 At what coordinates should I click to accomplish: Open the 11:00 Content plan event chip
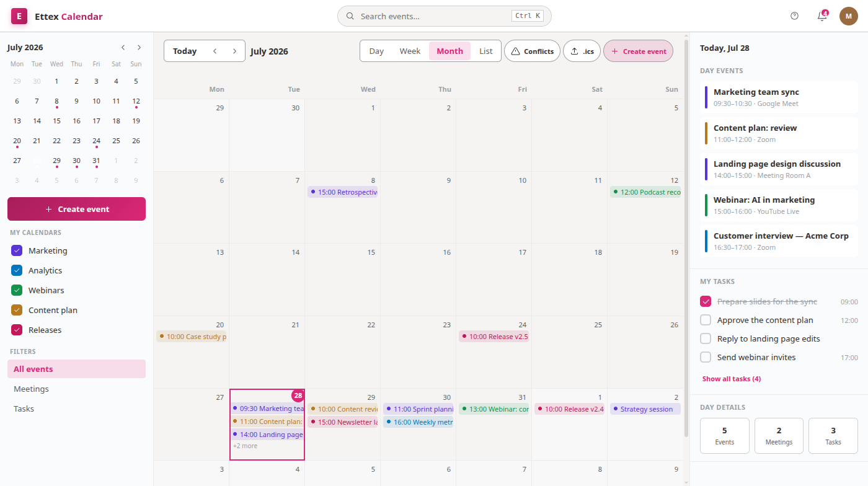(x=267, y=422)
